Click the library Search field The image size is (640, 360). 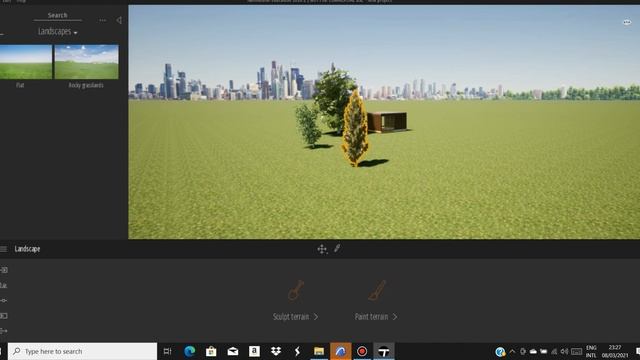click(58, 16)
